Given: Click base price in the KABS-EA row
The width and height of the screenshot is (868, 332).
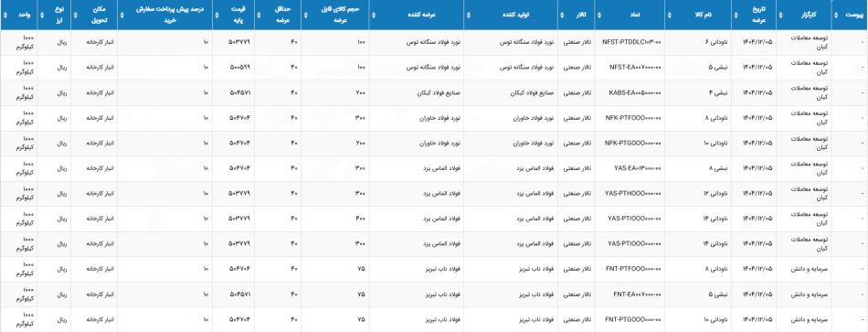Looking at the screenshot, I should click(239, 93).
